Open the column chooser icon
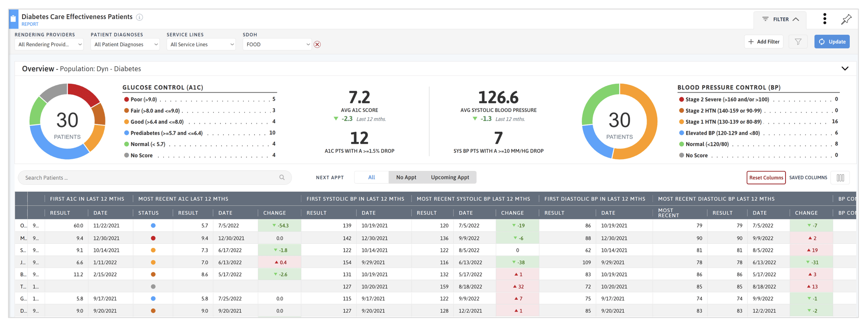Viewport: 868px width, 328px height. (x=840, y=177)
